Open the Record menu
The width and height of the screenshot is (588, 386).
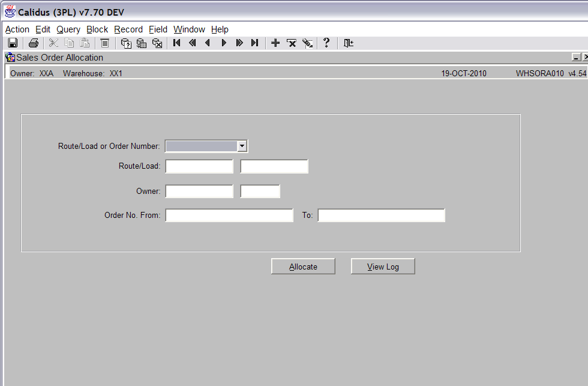(128, 29)
